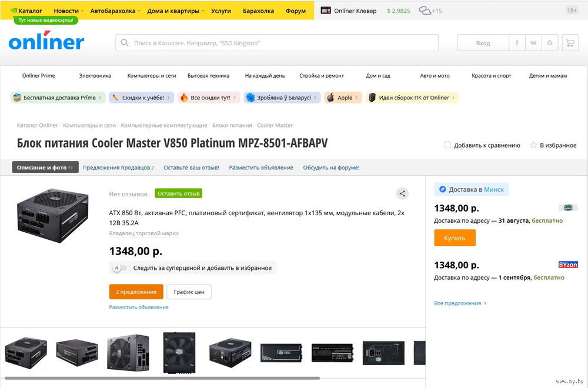
Task: Switch to Предложения продавцов tab
Action: (118, 168)
